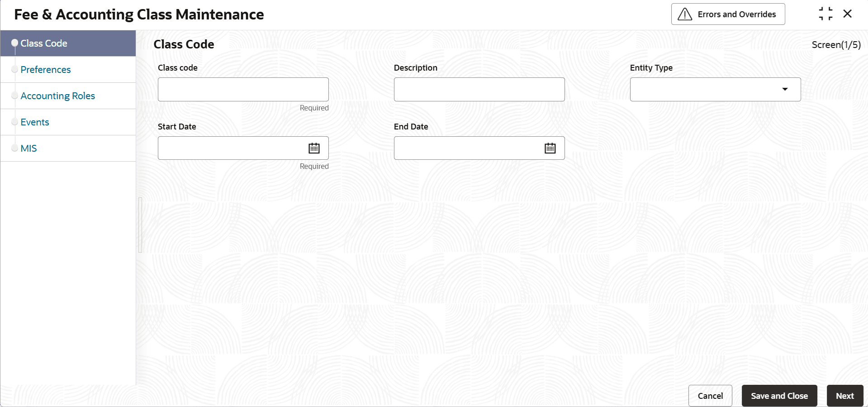
Task: Click the collapse screen icon
Action: pos(825,14)
